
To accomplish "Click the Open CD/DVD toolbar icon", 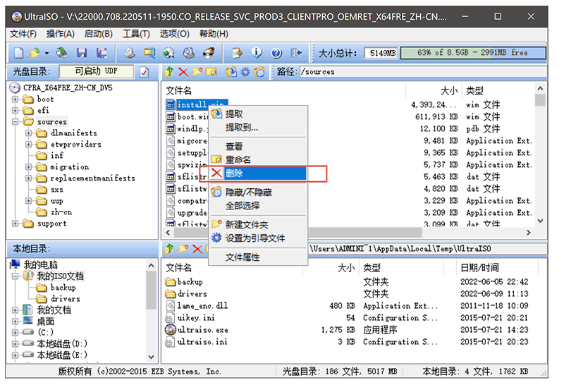I will pos(62,53).
